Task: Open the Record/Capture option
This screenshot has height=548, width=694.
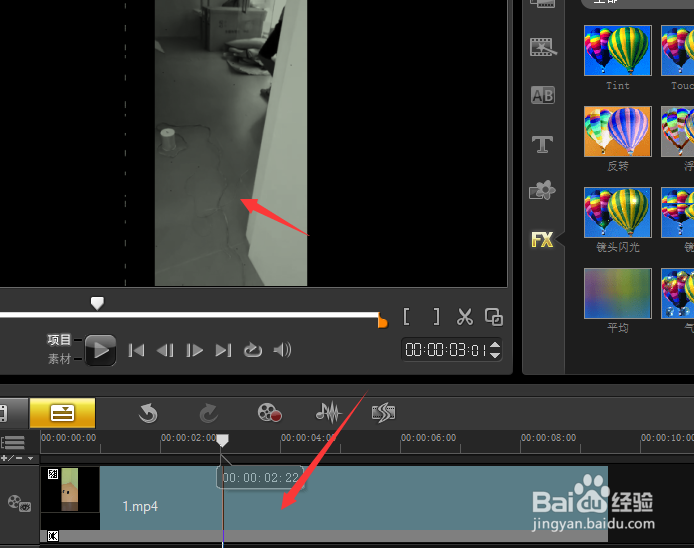Action: 270,413
